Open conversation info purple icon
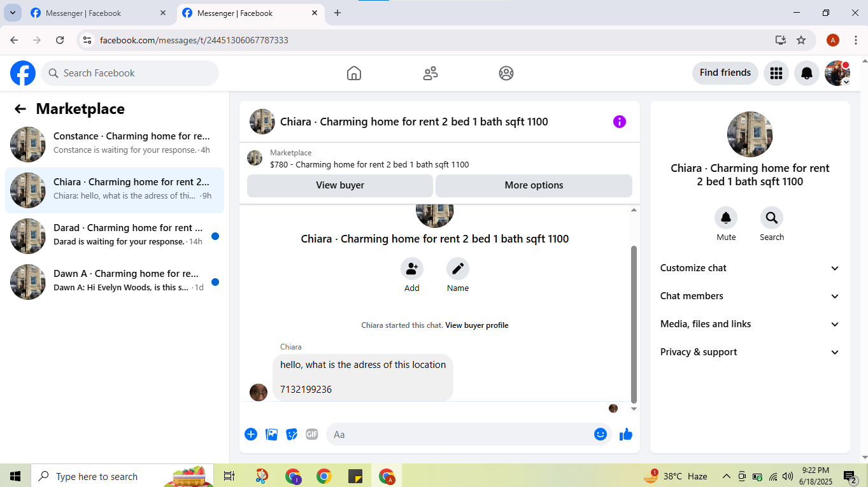Image resolution: width=868 pixels, height=487 pixels. click(x=620, y=122)
